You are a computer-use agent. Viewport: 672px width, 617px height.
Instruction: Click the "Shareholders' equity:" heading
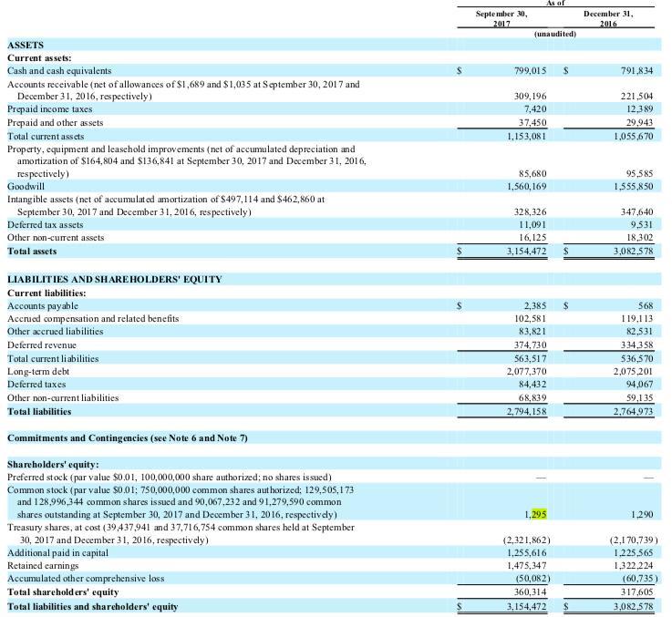coord(53,465)
